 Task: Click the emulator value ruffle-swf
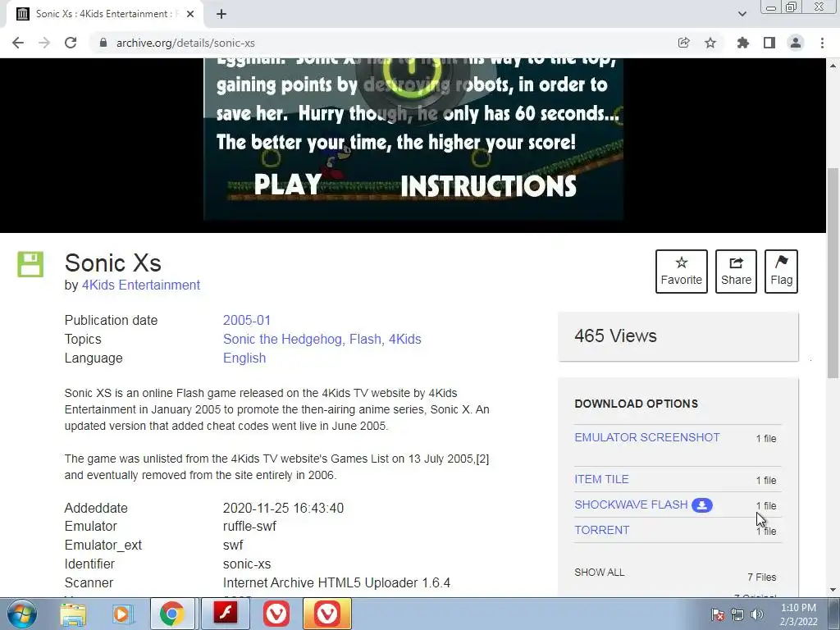pyautogui.click(x=249, y=526)
